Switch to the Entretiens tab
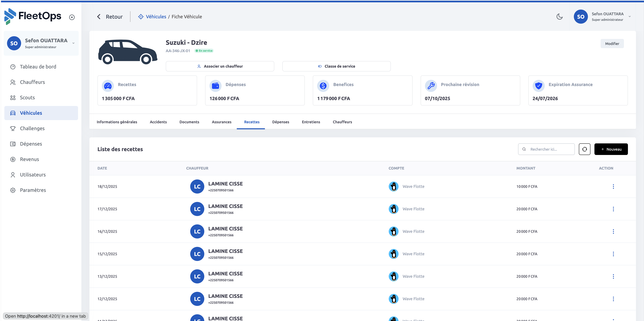The height and width of the screenshot is (321, 644). point(311,122)
